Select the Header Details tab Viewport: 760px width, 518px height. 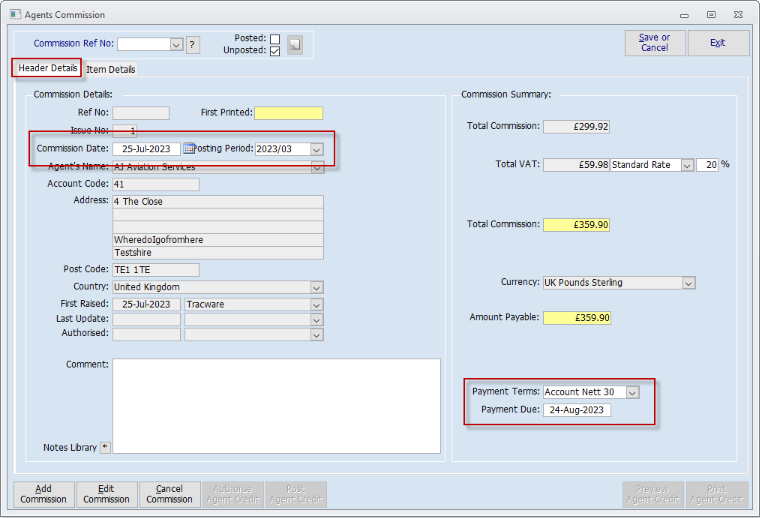point(48,68)
